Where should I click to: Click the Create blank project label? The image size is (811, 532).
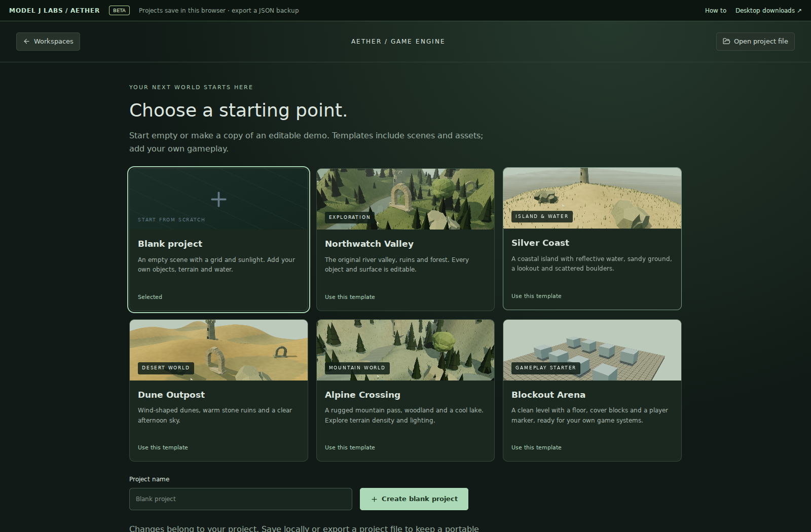click(420, 499)
